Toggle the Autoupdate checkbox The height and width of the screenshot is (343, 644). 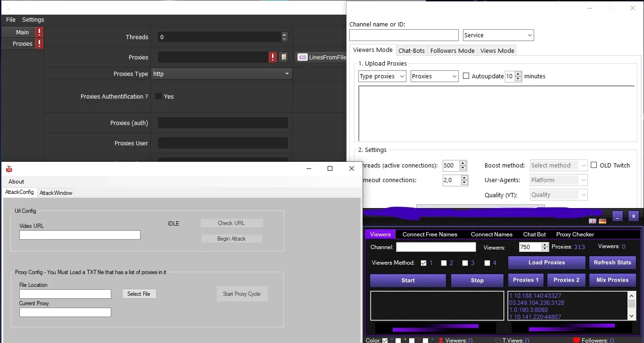pyautogui.click(x=466, y=76)
